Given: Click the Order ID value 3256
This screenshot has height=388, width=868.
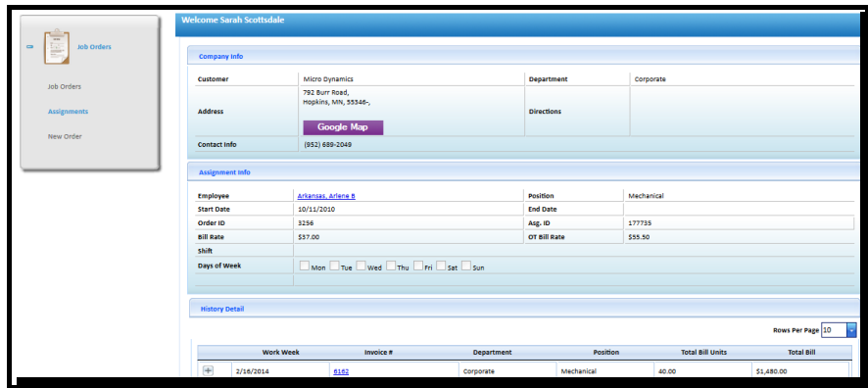Looking at the screenshot, I should (x=306, y=223).
